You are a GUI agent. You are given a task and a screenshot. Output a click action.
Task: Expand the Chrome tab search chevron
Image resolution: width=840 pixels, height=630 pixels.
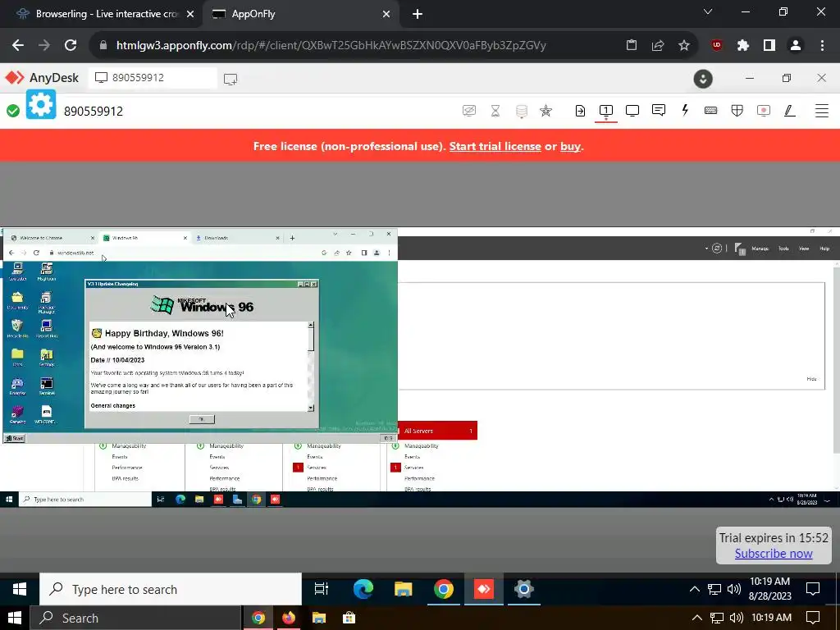click(x=708, y=11)
